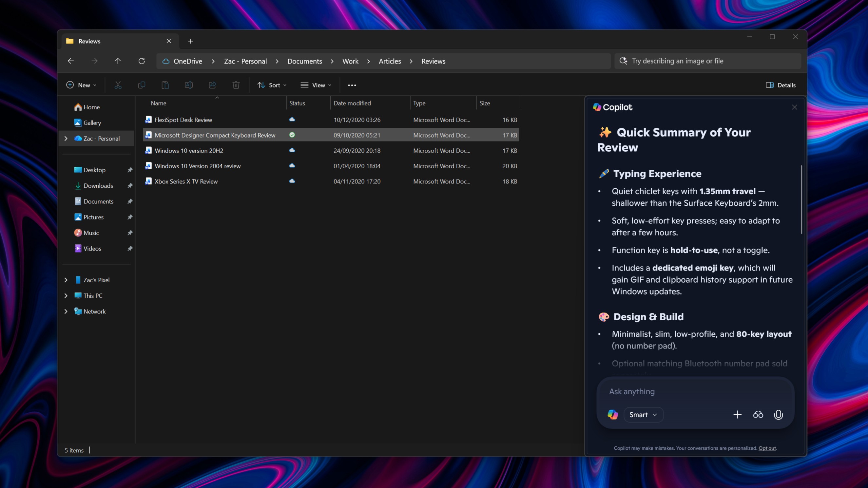Open the Sort dropdown

pyautogui.click(x=272, y=85)
